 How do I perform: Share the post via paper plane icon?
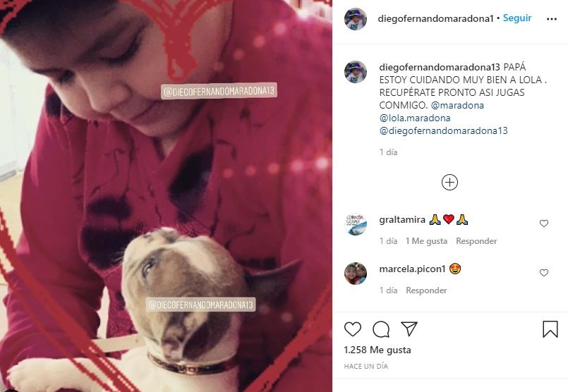coord(409,329)
